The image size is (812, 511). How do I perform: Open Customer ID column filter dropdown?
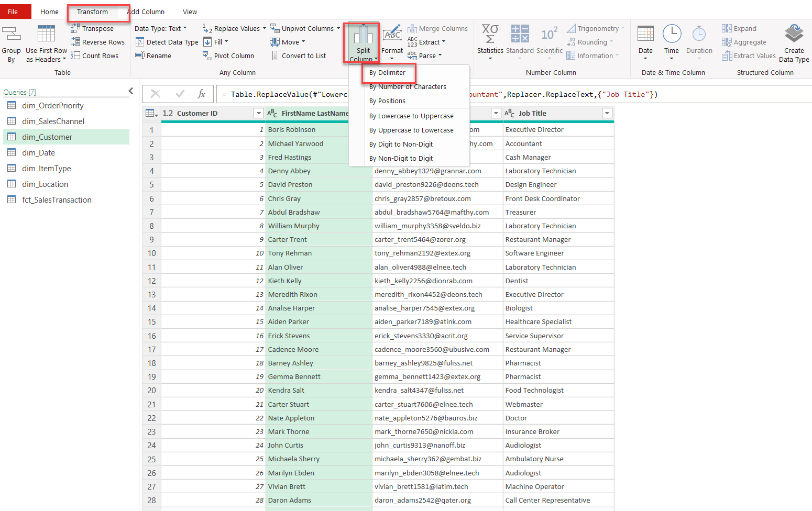click(258, 113)
